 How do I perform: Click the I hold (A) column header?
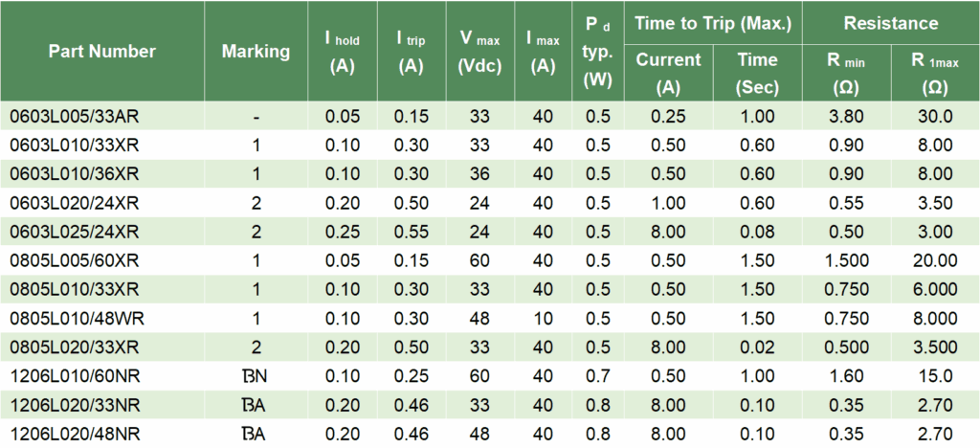tap(343, 53)
